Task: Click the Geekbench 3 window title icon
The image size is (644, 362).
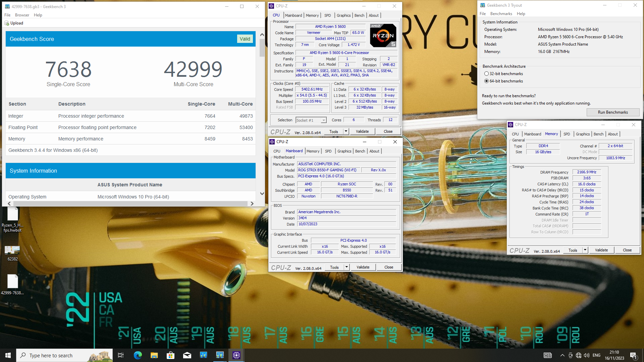Action: point(7,6)
